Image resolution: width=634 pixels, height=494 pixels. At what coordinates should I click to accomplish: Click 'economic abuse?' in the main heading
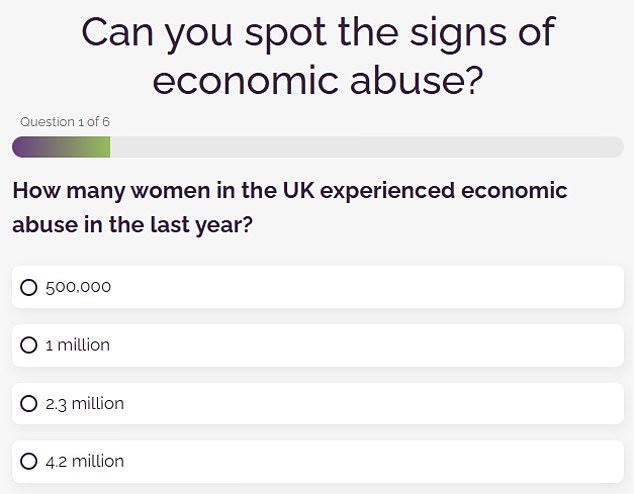pyautogui.click(x=317, y=81)
